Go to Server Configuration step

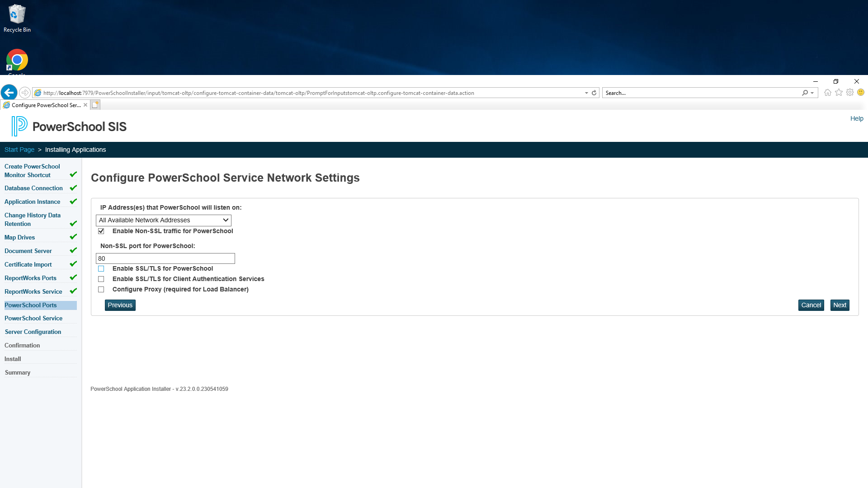[x=33, y=332]
